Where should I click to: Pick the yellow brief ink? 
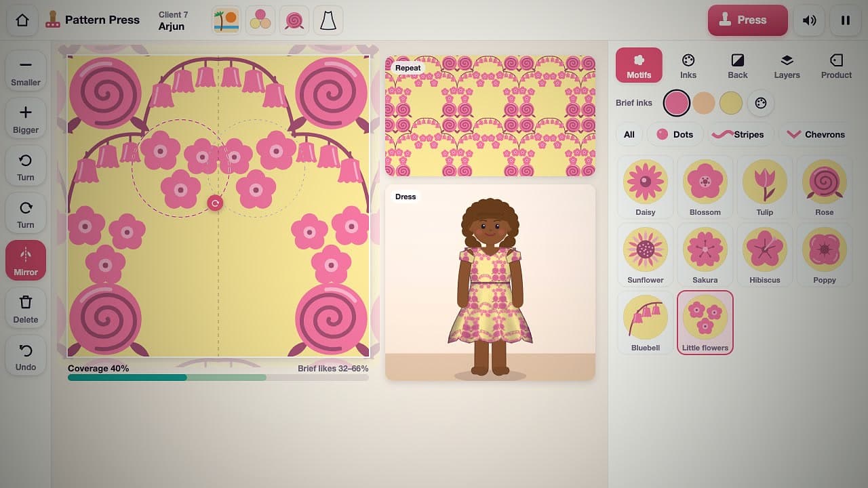(731, 103)
